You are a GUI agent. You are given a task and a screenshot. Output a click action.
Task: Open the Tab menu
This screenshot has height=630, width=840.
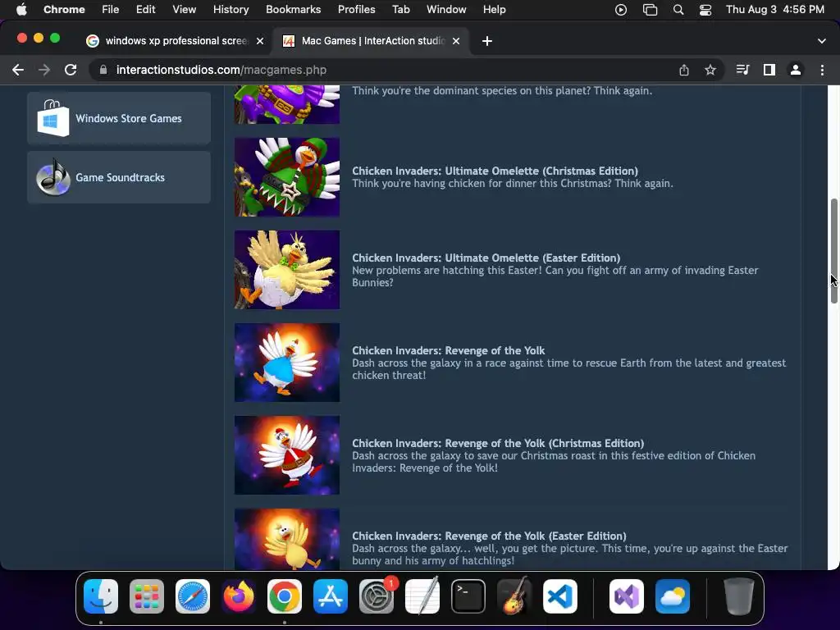point(400,10)
